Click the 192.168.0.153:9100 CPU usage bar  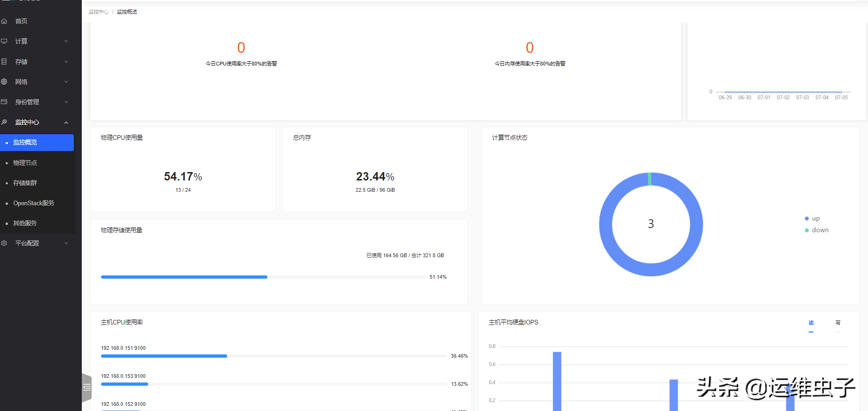pos(273,384)
